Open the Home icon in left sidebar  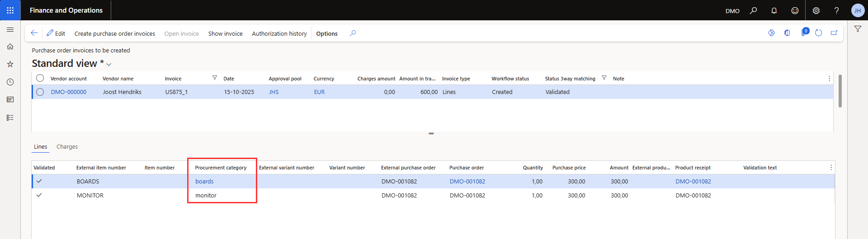[x=10, y=47]
